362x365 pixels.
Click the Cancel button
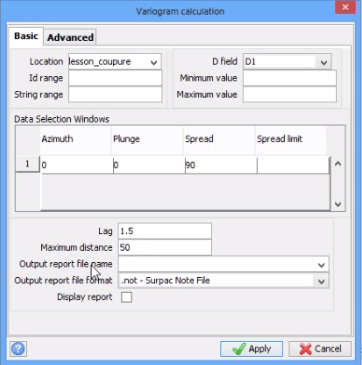tap(320, 349)
